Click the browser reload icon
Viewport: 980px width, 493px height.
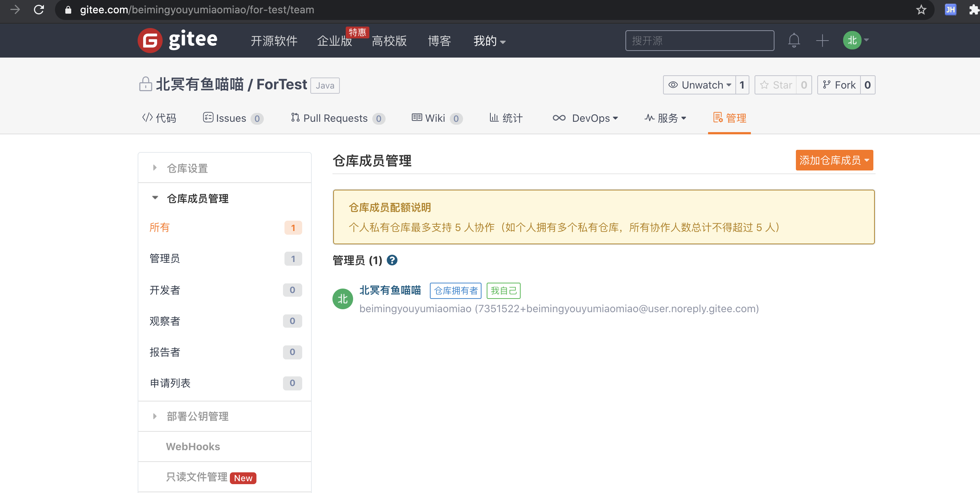click(39, 10)
